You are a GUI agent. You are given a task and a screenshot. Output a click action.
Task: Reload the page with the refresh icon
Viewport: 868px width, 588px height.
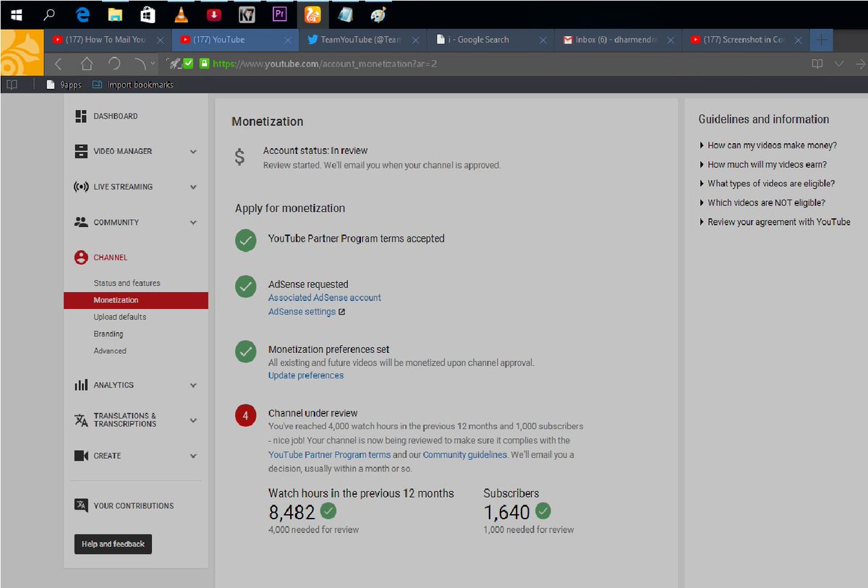pos(114,64)
